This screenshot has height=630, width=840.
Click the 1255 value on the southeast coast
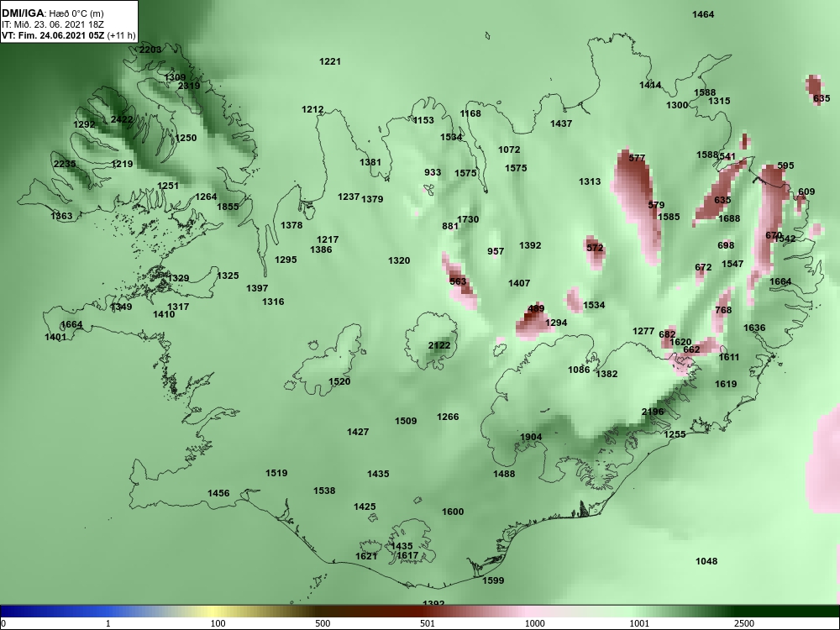click(x=675, y=434)
